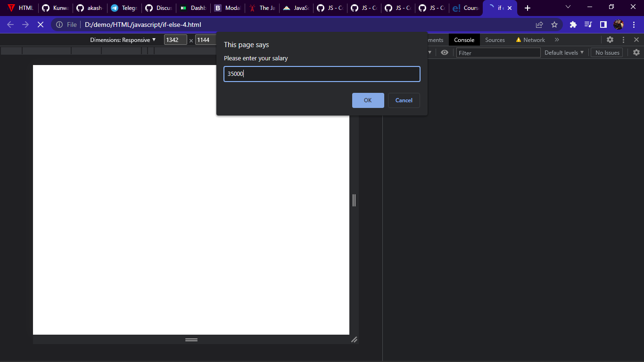Click inside the salary prompt text field

[x=322, y=74]
